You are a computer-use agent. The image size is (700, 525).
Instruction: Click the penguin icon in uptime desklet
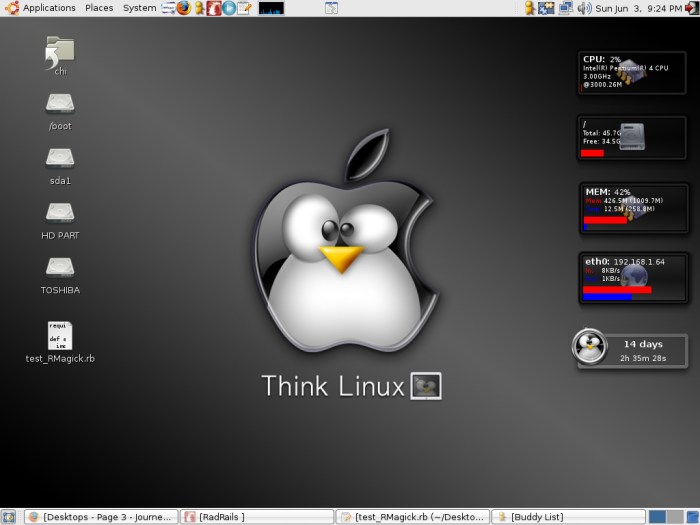click(x=590, y=346)
